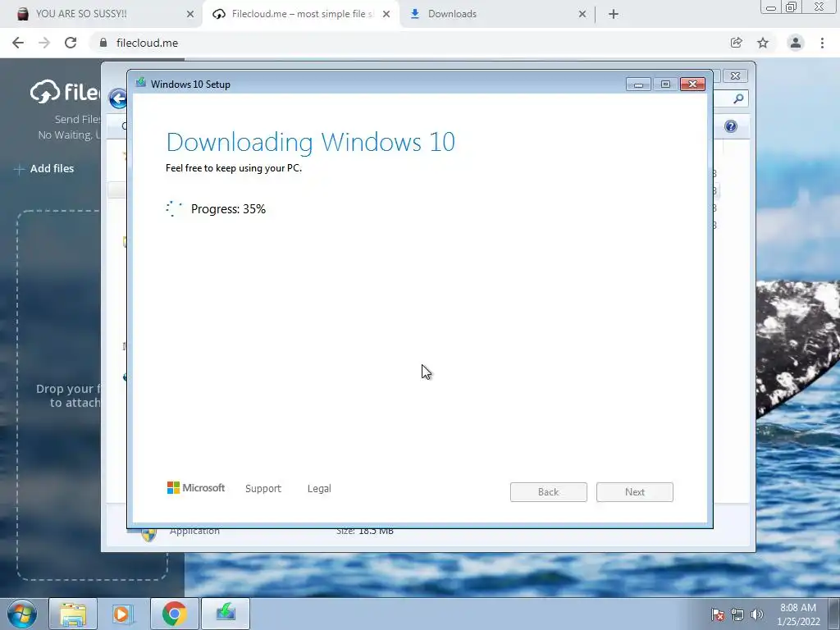Open the Windows Start menu
This screenshot has width=840, height=630.
(x=22, y=614)
